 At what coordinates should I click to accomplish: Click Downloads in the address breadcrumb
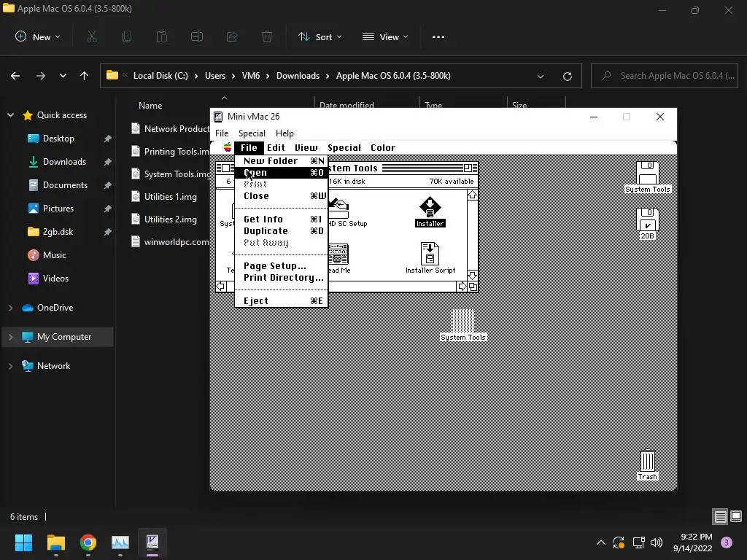pos(298,76)
